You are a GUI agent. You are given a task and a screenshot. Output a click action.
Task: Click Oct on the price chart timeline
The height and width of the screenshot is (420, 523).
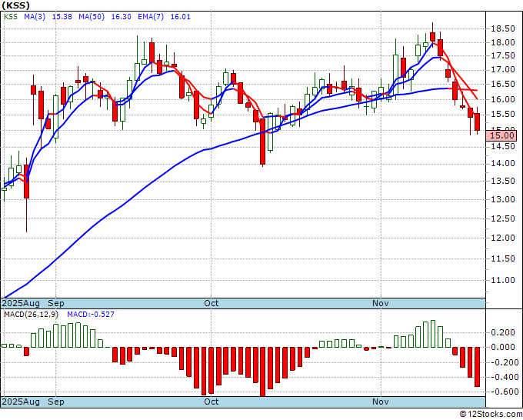point(212,303)
